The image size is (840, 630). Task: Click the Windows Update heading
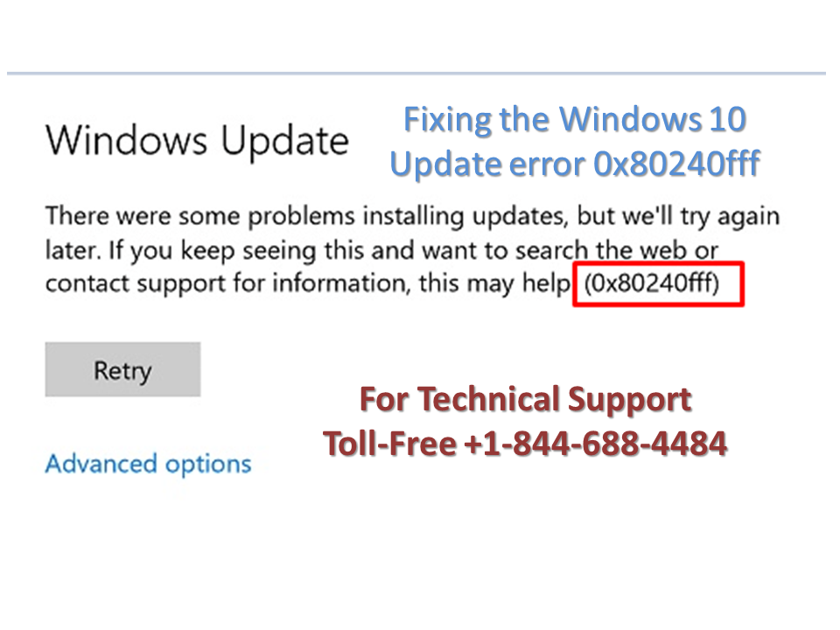coord(197,140)
